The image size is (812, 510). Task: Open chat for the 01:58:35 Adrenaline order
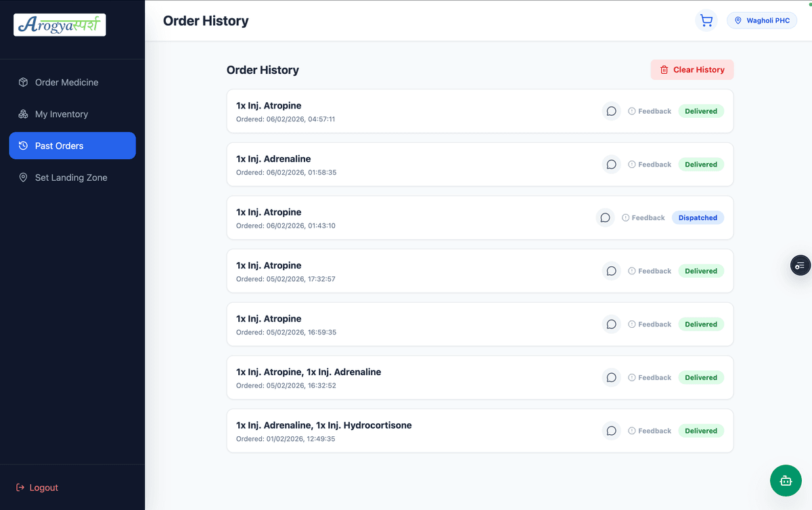[611, 165]
